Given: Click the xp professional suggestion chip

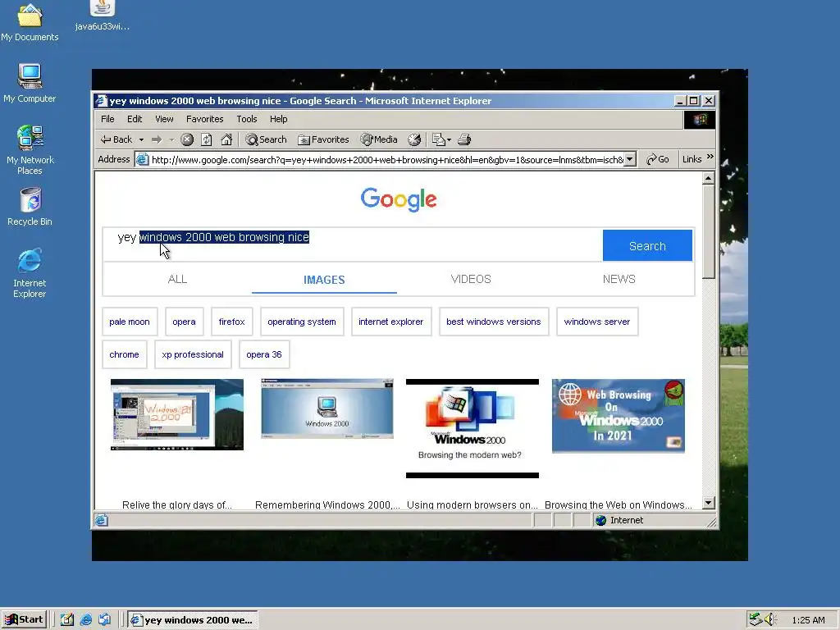Looking at the screenshot, I should click(193, 354).
